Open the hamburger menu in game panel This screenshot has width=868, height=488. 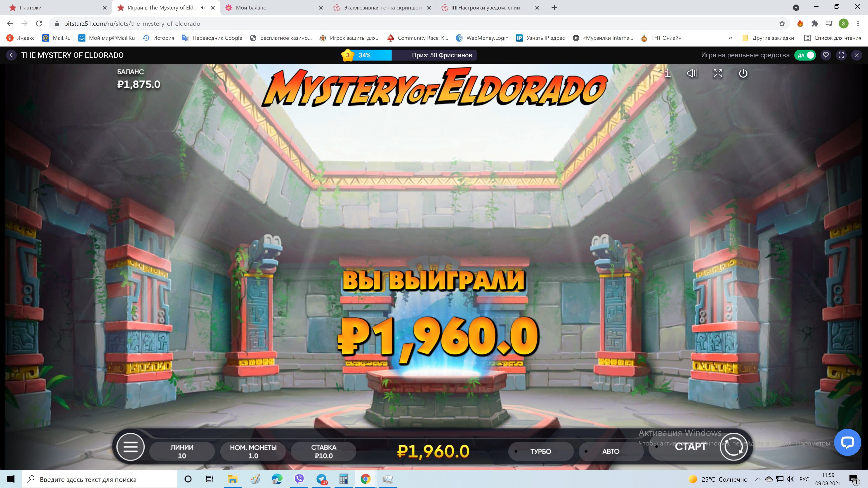(x=130, y=447)
